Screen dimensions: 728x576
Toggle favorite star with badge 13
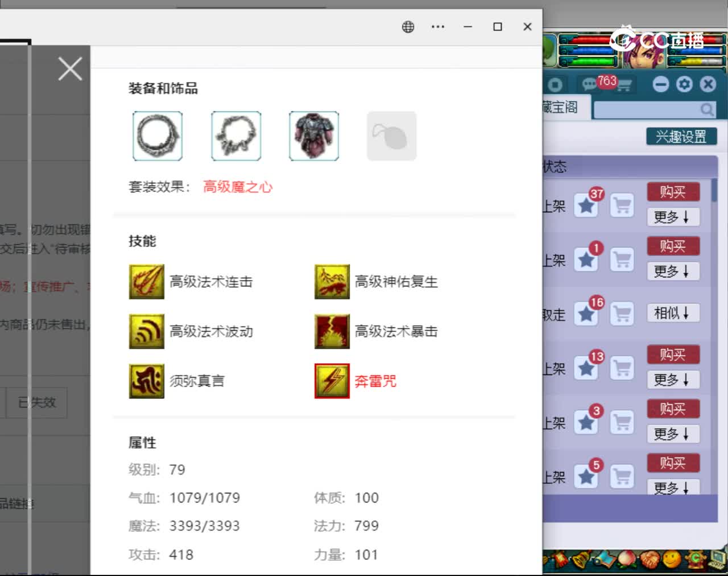586,368
